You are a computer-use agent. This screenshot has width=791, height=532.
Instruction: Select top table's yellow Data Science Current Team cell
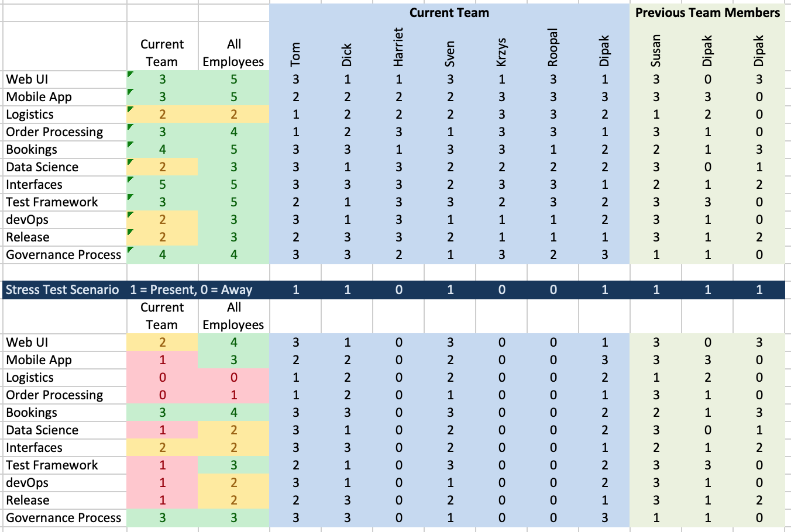[x=162, y=167]
